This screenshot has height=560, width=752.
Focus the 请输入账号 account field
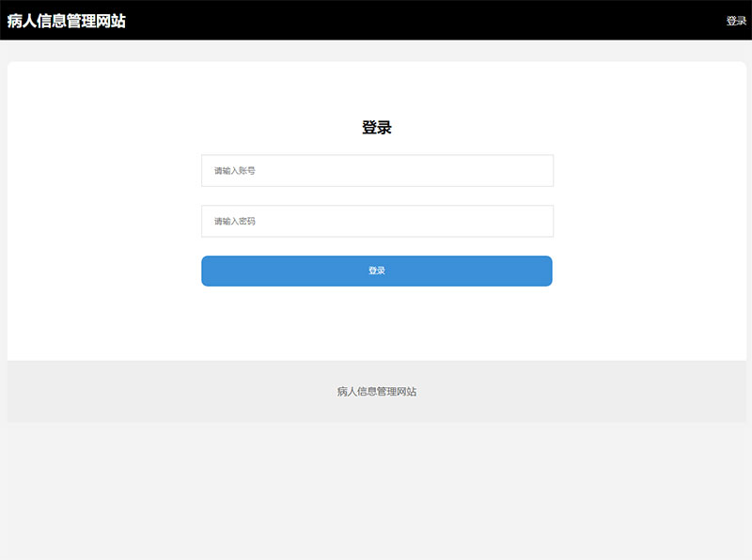pos(378,171)
